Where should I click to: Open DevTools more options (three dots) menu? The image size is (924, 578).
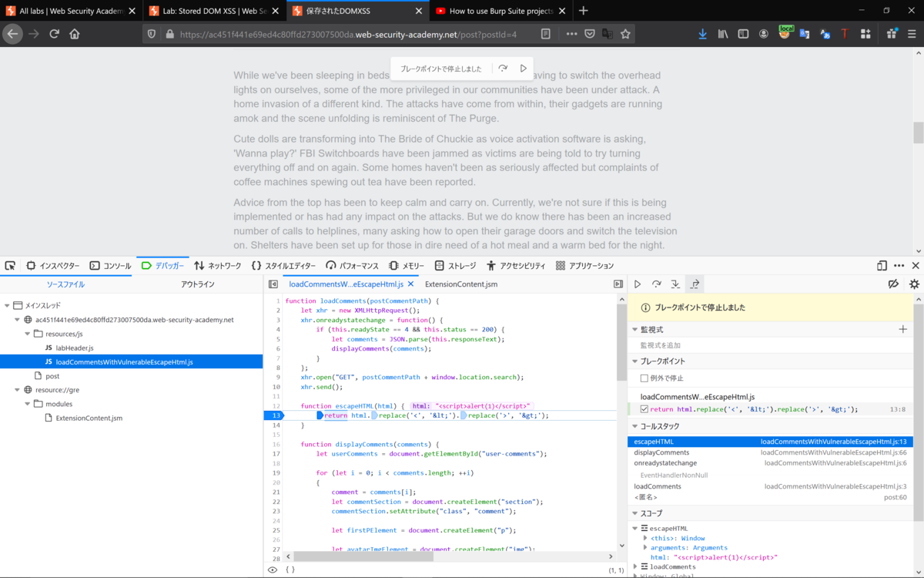click(x=899, y=266)
